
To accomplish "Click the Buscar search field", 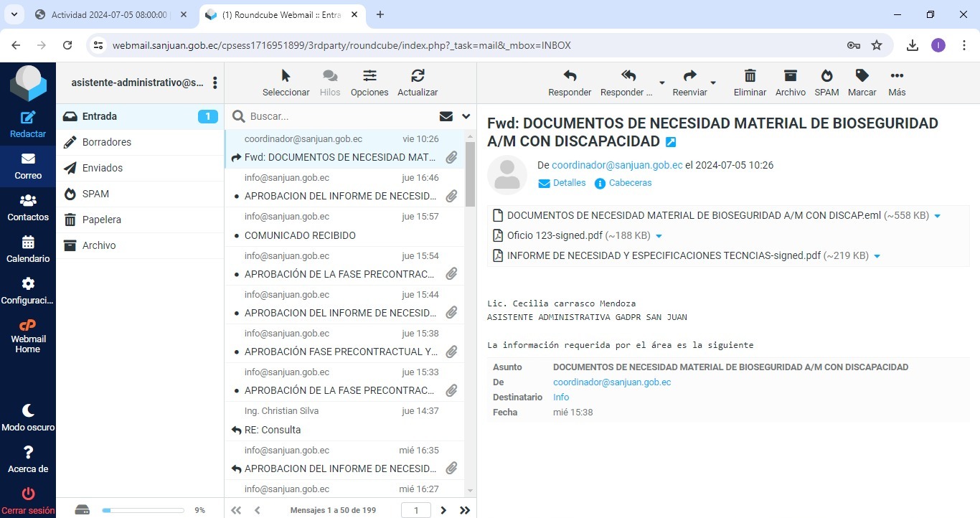I will tap(337, 116).
